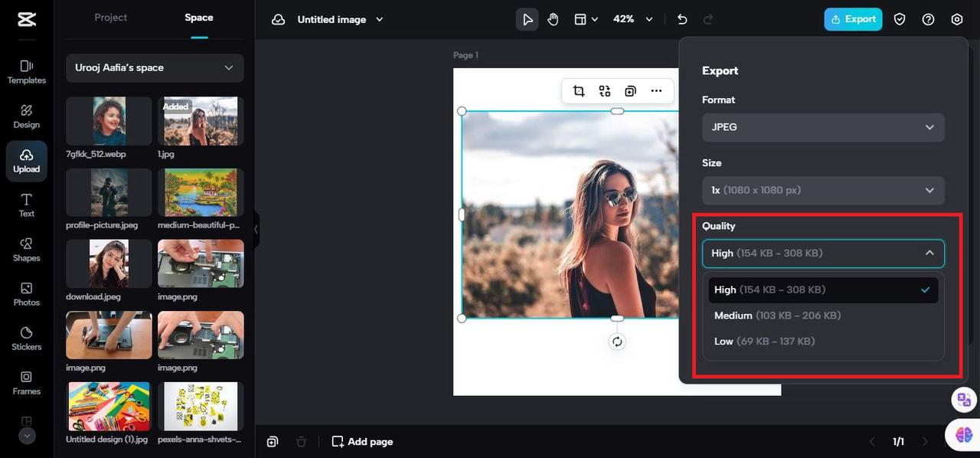
Task: Open the Photos panel
Action: (x=27, y=294)
